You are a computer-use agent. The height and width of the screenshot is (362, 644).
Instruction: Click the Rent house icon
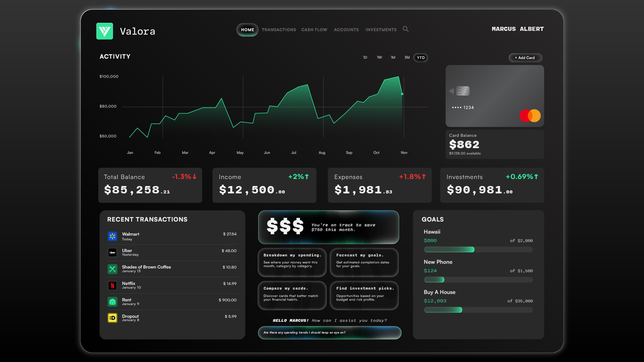click(112, 302)
